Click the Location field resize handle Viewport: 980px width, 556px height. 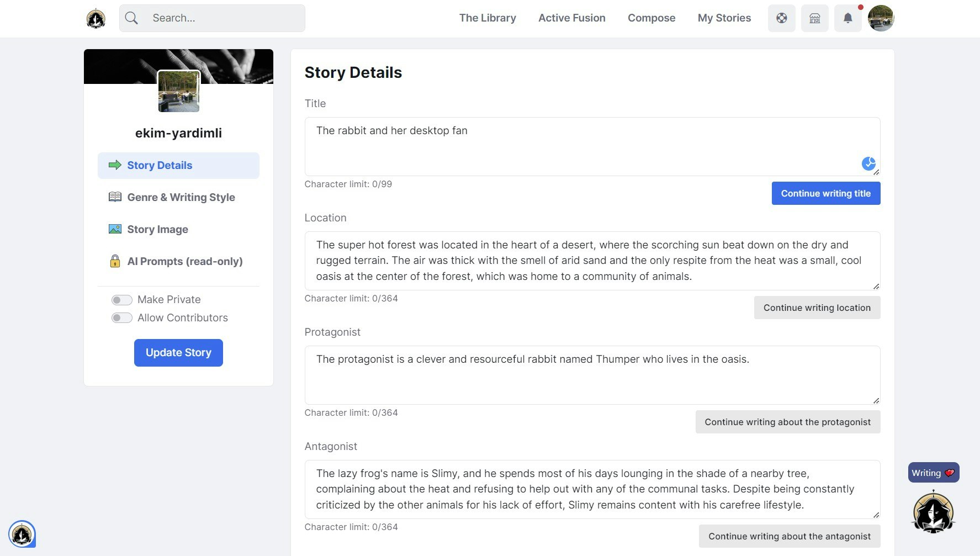(876, 287)
